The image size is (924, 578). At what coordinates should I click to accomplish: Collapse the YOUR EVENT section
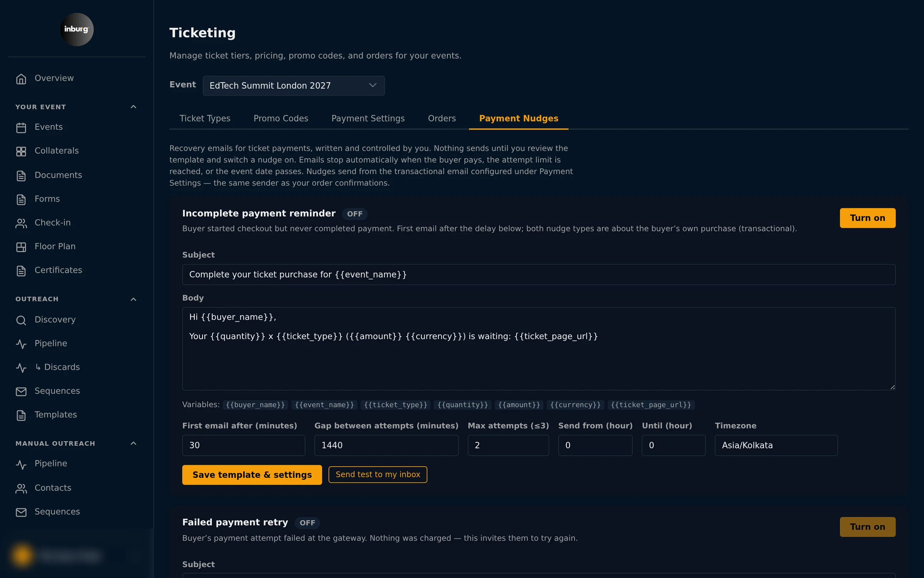pyautogui.click(x=134, y=107)
